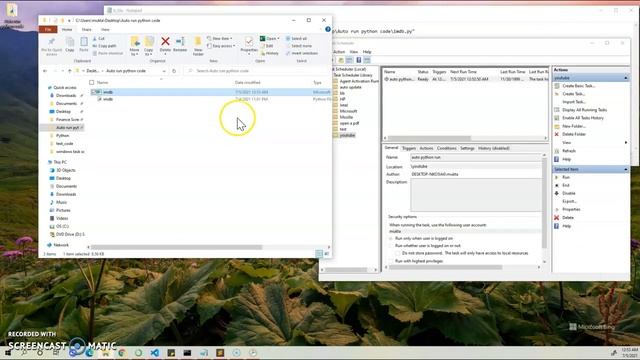The image size is (640, 360).
Task: Click Refresh icon beside the address bar
Action: (x=174, y=71)
